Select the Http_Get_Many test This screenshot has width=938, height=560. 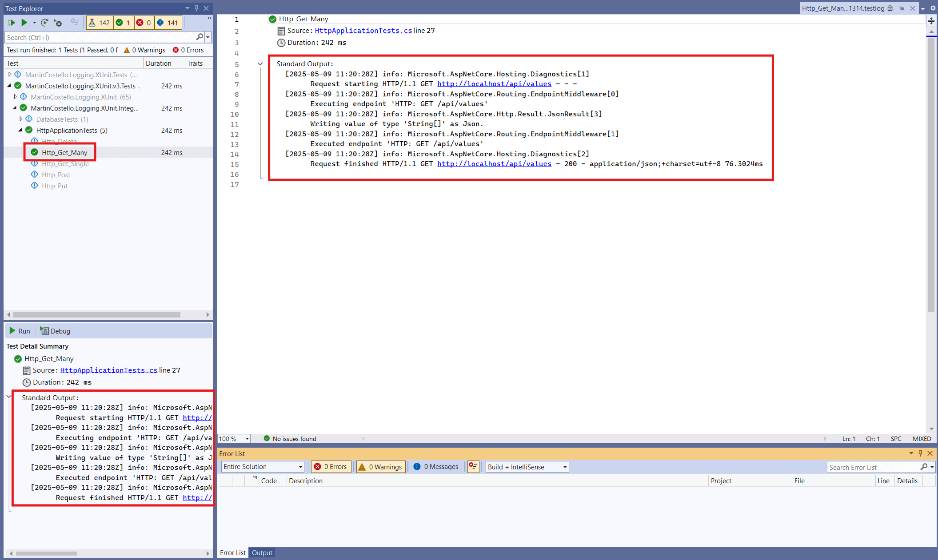(x=64, y=152)
